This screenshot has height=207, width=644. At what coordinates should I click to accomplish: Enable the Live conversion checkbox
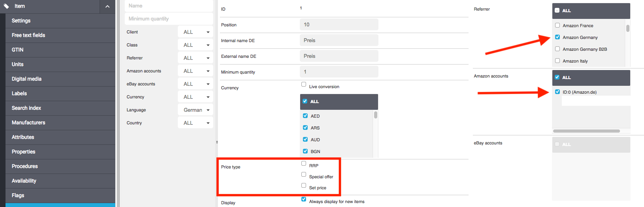(304, 84)
